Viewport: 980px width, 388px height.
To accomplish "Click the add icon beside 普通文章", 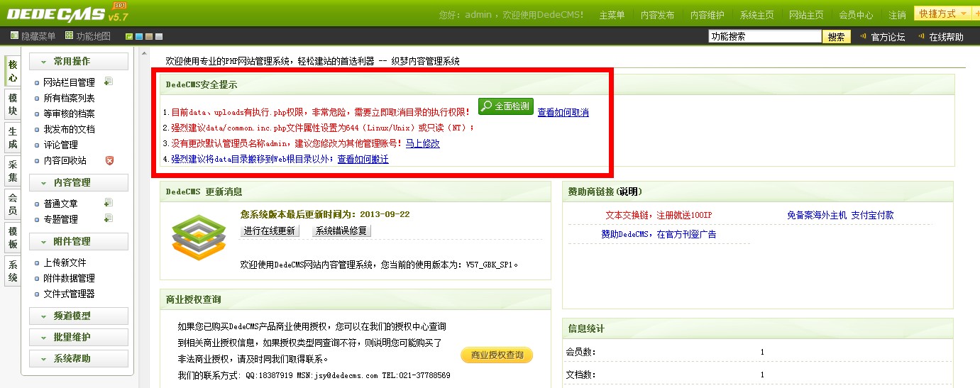I will click(109, 203).
